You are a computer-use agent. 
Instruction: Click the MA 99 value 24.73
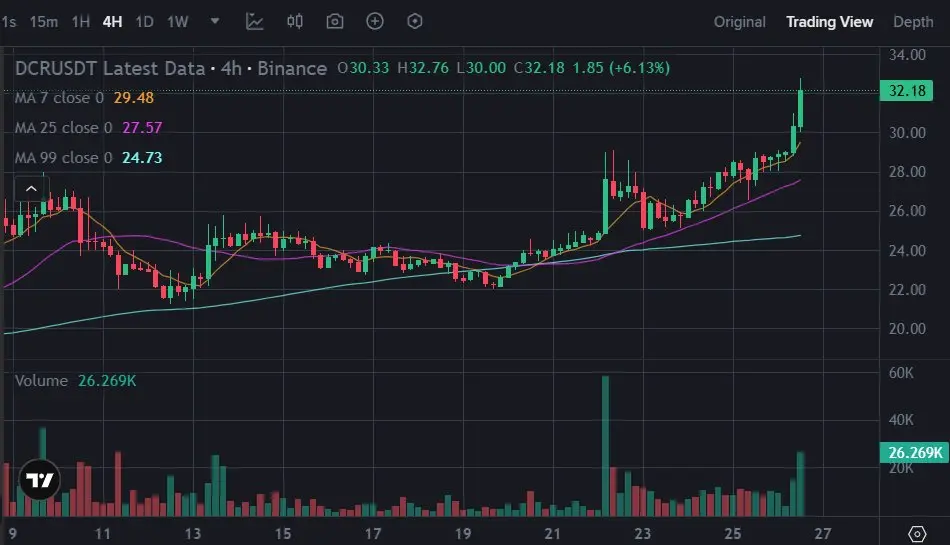pyautogui.click(x=142, y=158)
